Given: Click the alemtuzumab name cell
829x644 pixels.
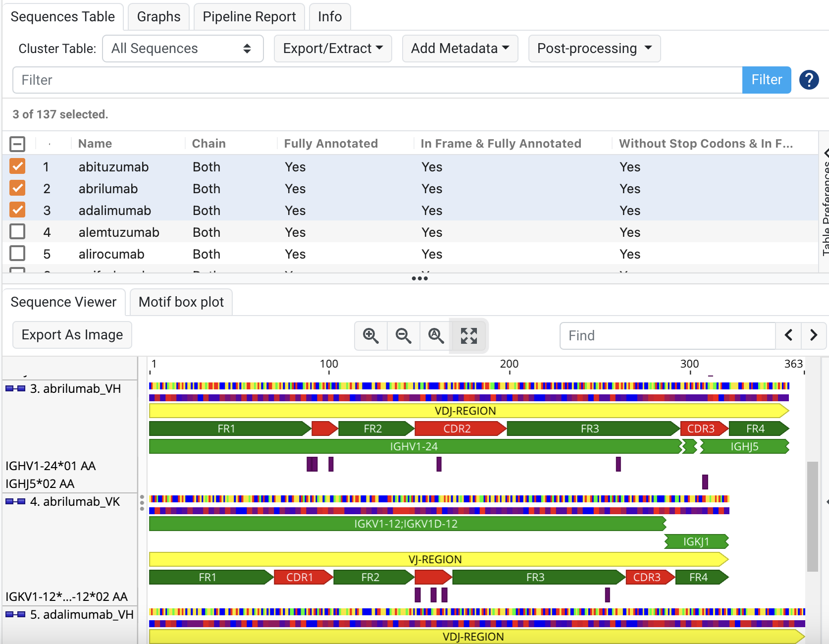Looking at the screenshot, I should click(x=119, y=232).
